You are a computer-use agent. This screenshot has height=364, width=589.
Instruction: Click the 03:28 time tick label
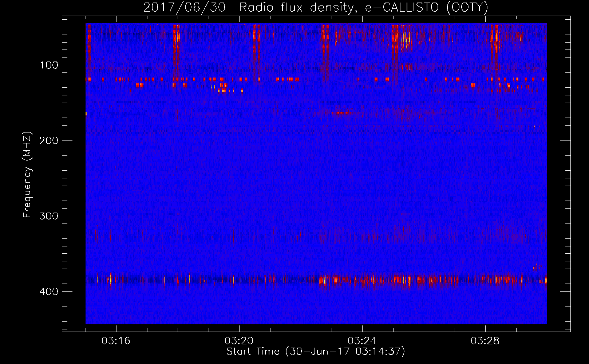tap(485, 341)
